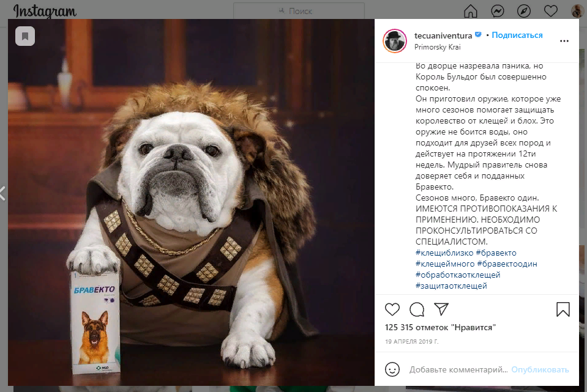
Task: Open the #защитаотклещей hashtag
Action: tap(451, 286)
